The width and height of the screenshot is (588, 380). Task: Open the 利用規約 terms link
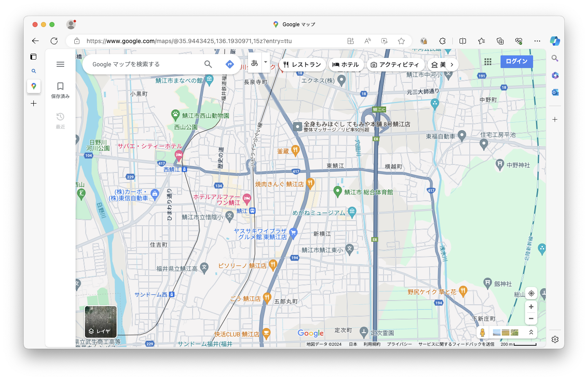[372, 344]
